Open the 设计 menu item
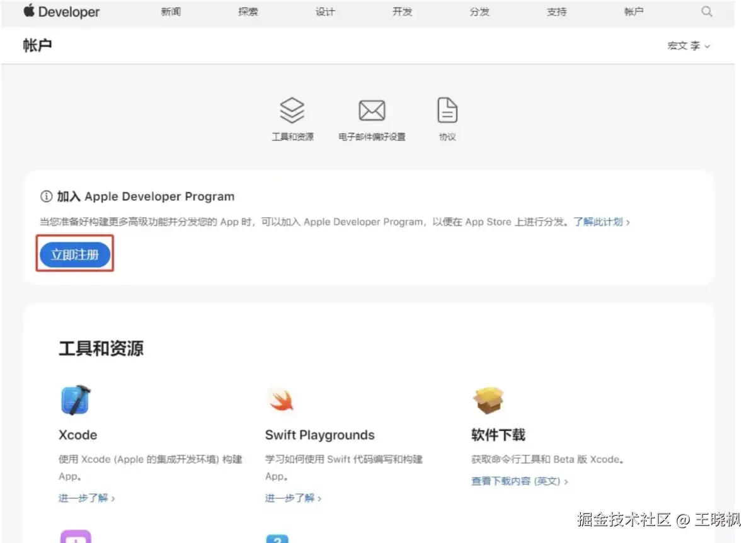 pyautogui.click(x=325, y=12)
